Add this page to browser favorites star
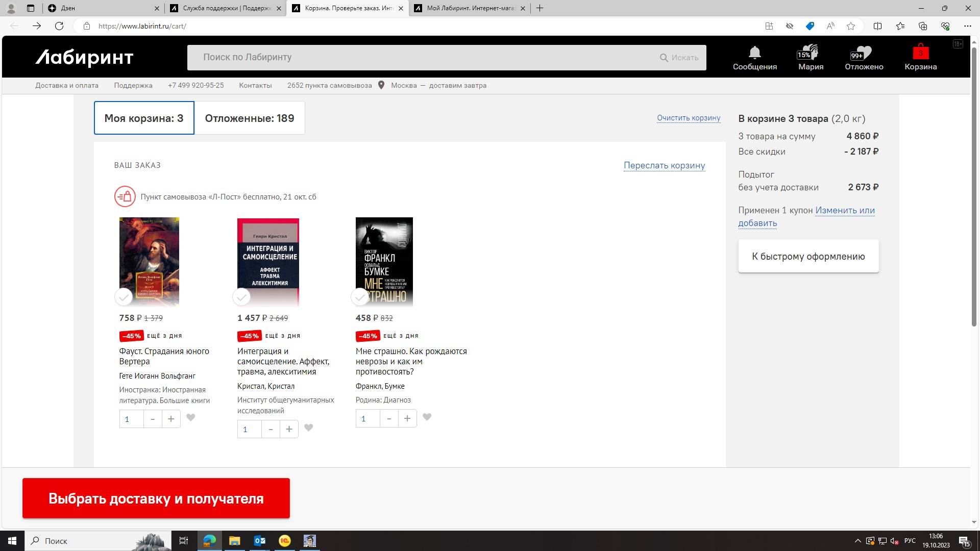This screenshot has height=551, width=980. pos(851,26)
